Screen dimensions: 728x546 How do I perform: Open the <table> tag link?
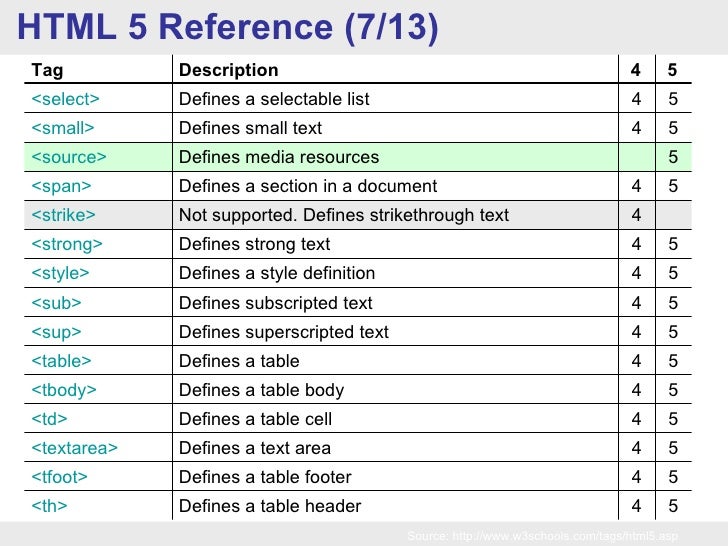tap(61, 361)
